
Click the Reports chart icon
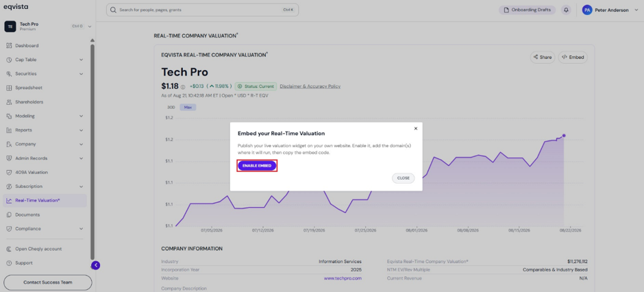[9, 130]
